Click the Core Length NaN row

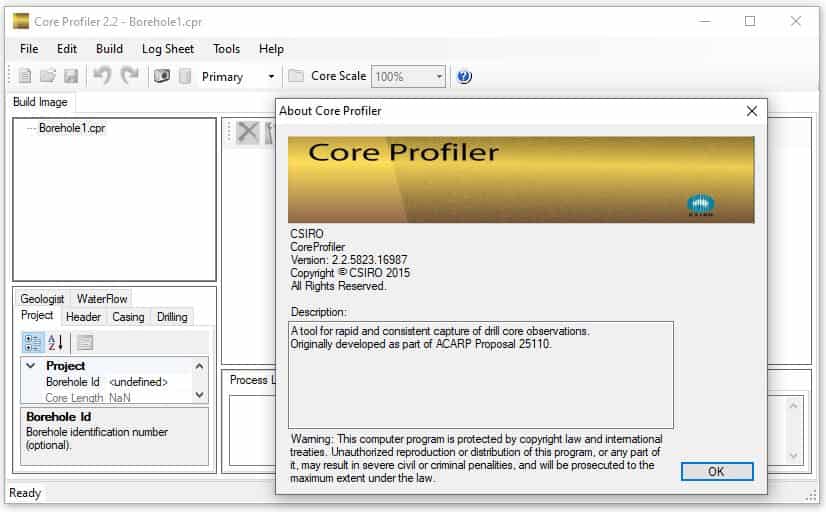point(107,398)
